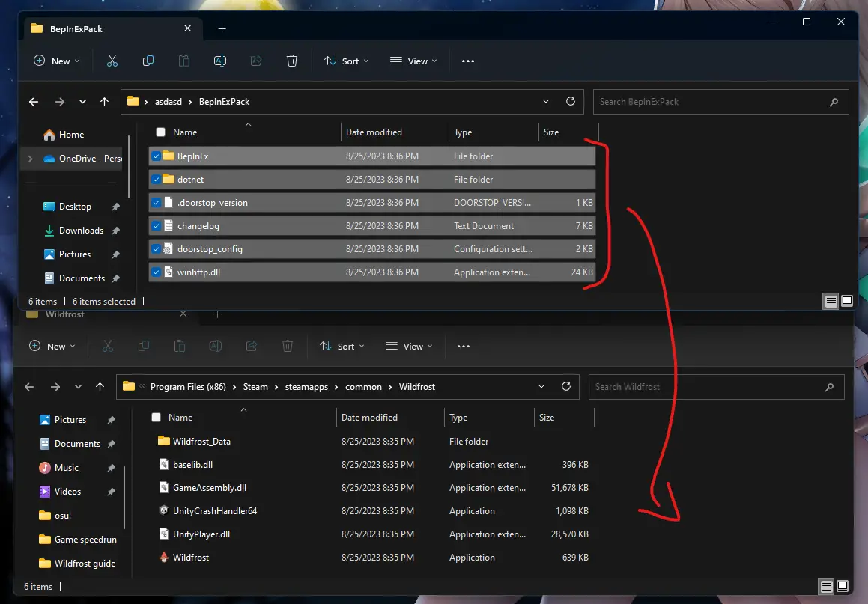Select UnityCrashHandler64 application in Wildfrost folder

click(x=215, y=511)
